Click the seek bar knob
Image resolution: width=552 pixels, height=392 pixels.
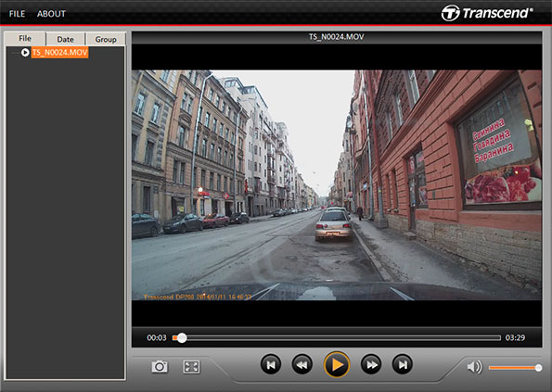point(182,338)
